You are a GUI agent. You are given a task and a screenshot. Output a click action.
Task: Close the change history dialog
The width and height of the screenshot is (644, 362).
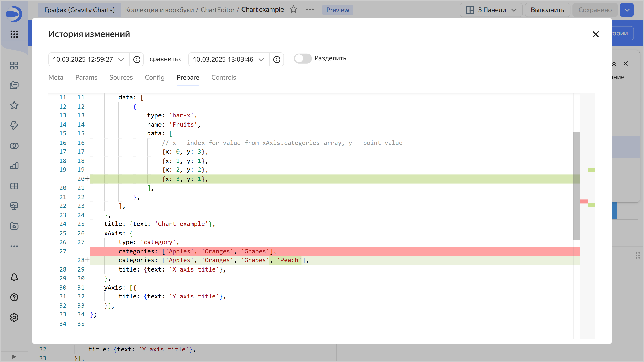coord(596,34)
